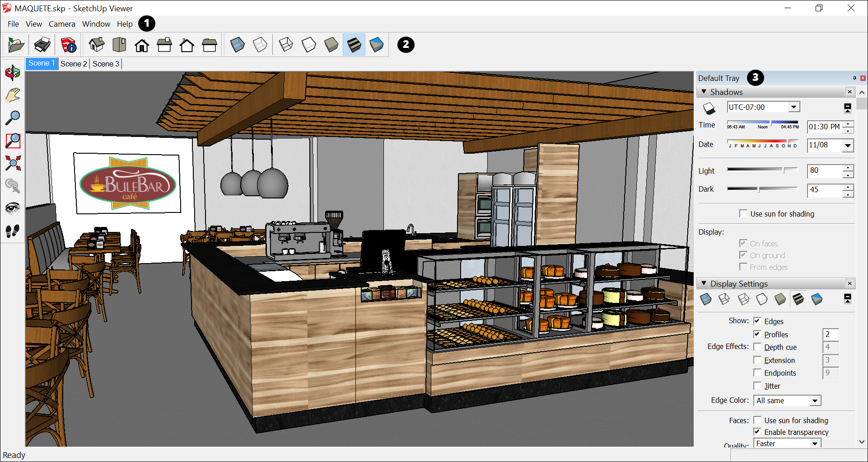868x462 pixels.
Task: Switch to Wireframe face style
Action: point(285,45)
